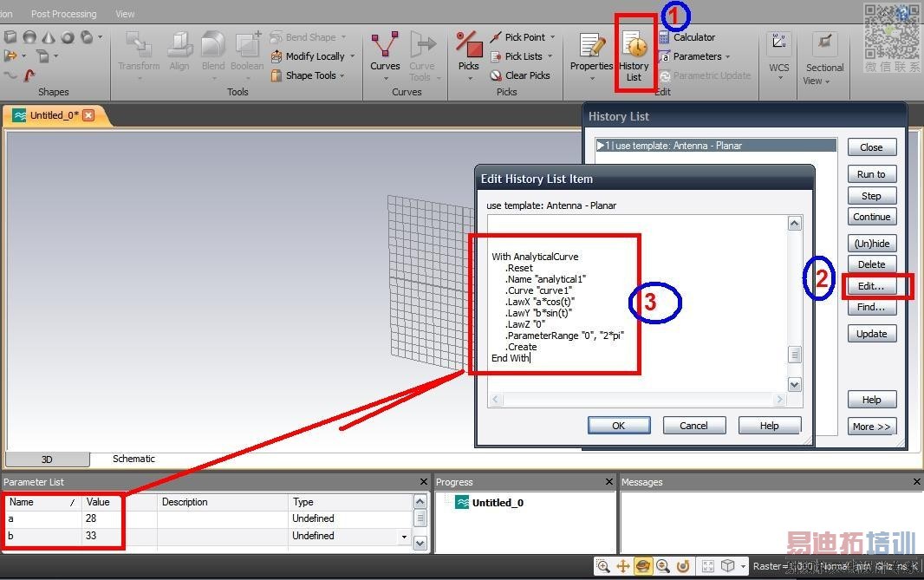Click Run to in History List

(871, 174)
